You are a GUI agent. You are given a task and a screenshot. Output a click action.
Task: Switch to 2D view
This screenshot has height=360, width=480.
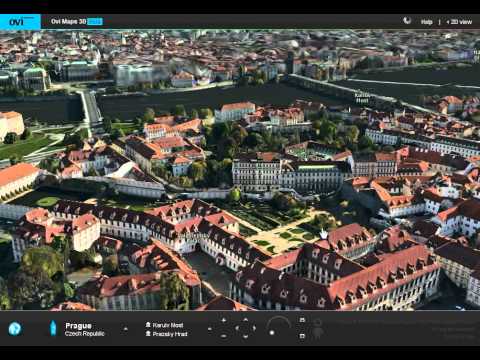(459, 22)
